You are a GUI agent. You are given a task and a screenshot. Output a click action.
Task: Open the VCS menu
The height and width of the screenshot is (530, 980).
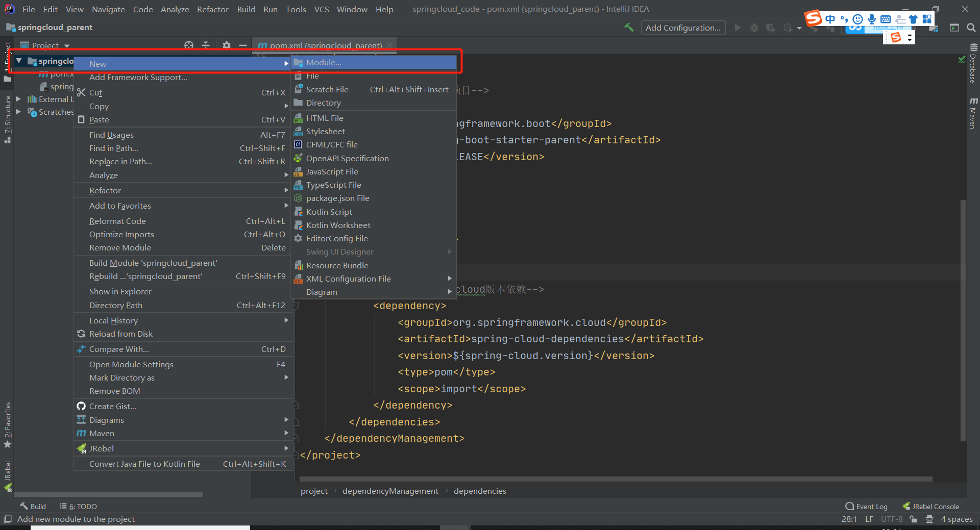click(322, 9)
